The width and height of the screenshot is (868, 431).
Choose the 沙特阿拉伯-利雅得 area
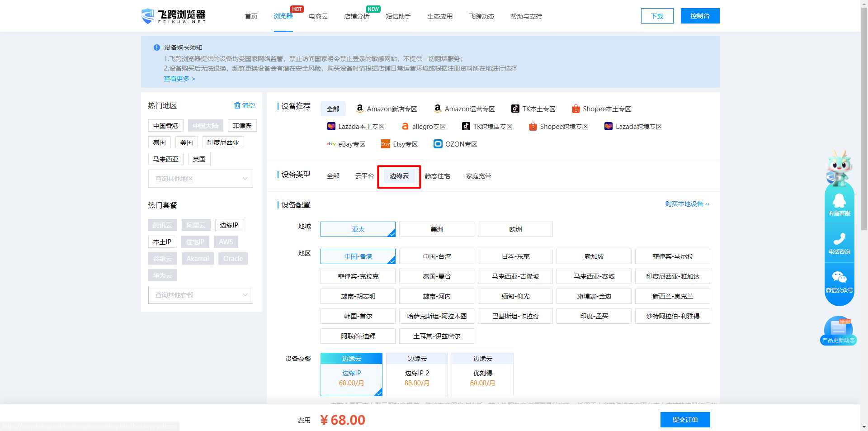(673, 316)
